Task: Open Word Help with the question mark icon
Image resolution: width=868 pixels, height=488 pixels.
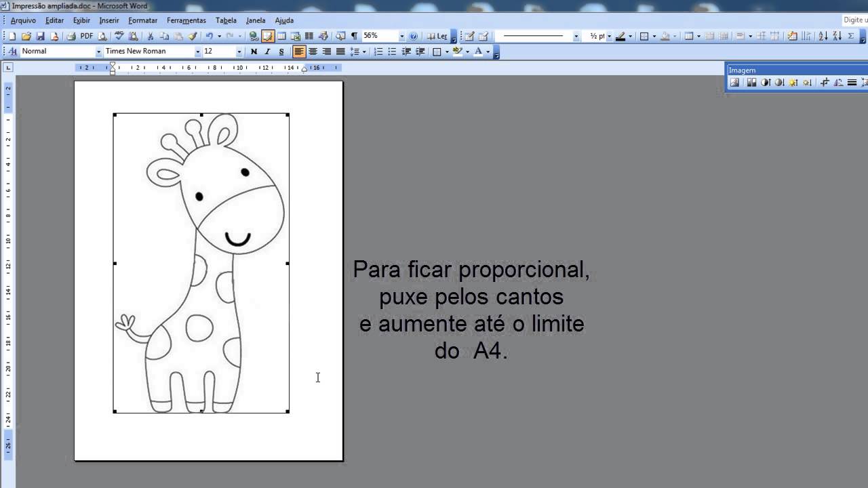Action: coord(413,36)
